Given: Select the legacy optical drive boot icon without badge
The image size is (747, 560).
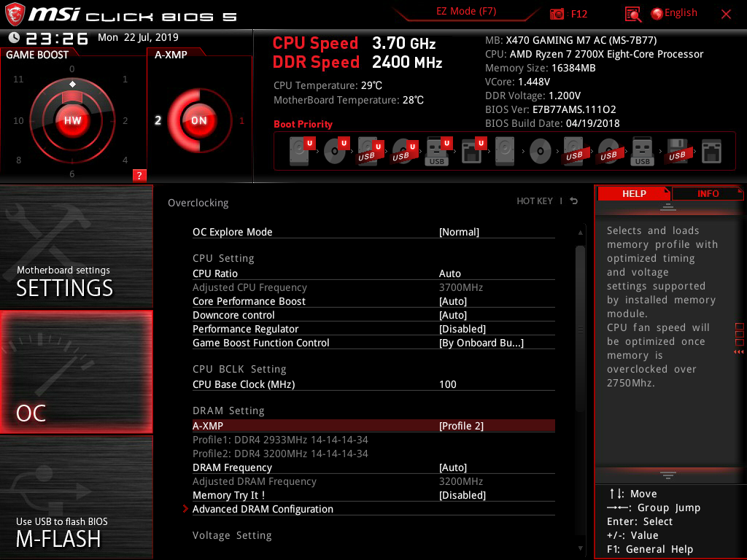Looking at the screenshot, I should pos(541,152).
